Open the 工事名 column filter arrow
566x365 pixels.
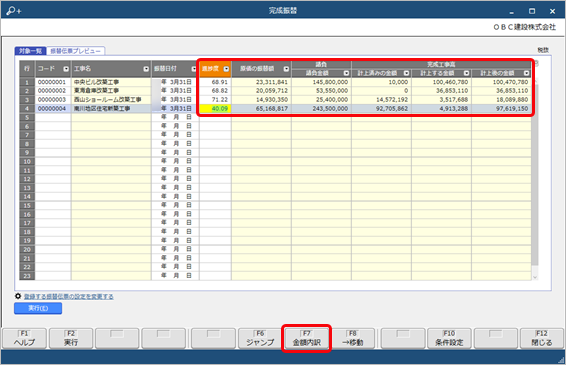146,69
